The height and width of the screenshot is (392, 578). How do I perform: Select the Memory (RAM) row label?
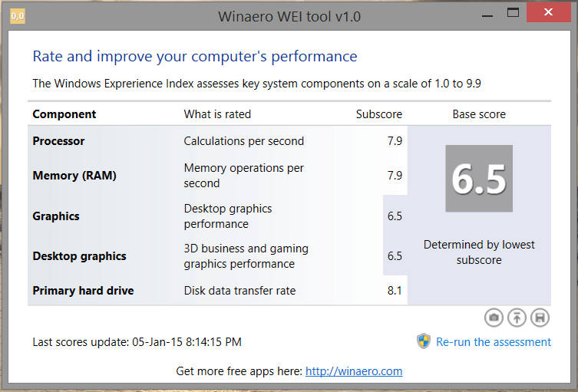coord(74,176)
